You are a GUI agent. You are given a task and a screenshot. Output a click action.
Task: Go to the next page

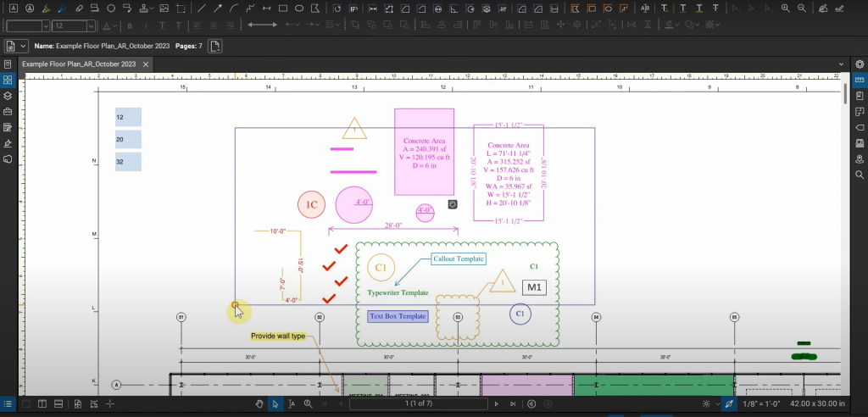(x=496, y=404)
